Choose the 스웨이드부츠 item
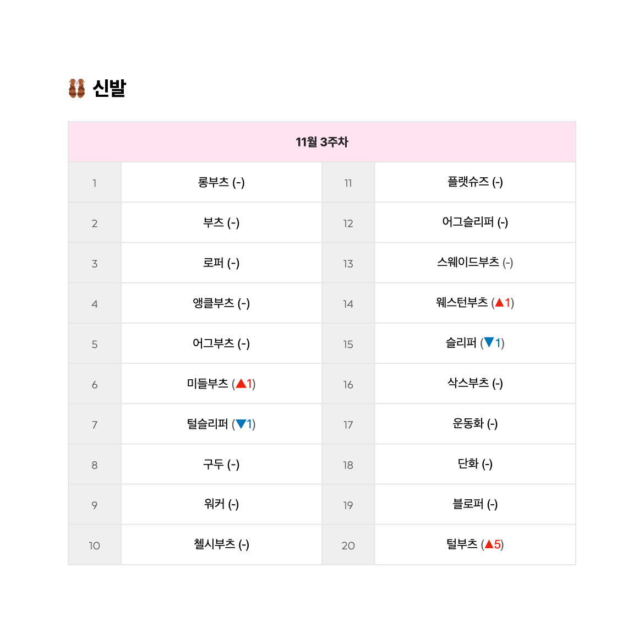 (475, 263)
